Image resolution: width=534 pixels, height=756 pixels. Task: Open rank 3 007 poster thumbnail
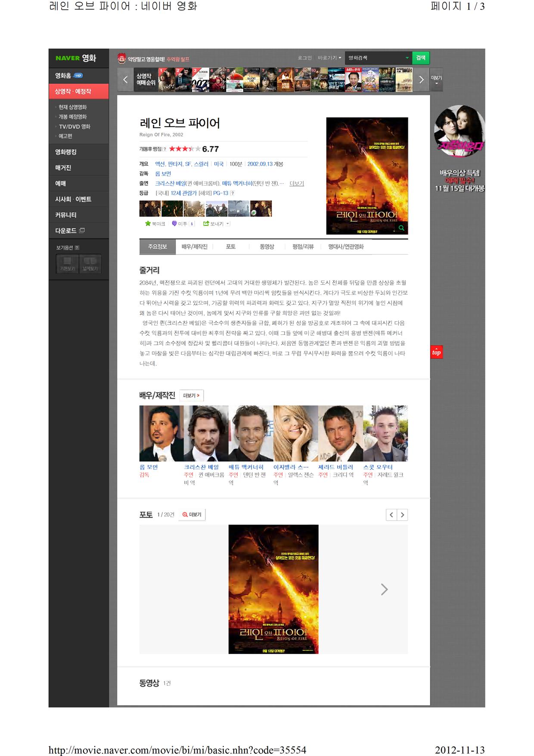click(200, 80)
